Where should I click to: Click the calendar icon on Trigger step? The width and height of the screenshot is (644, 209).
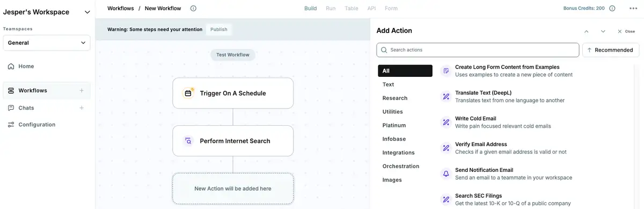[x=188, y=93]
